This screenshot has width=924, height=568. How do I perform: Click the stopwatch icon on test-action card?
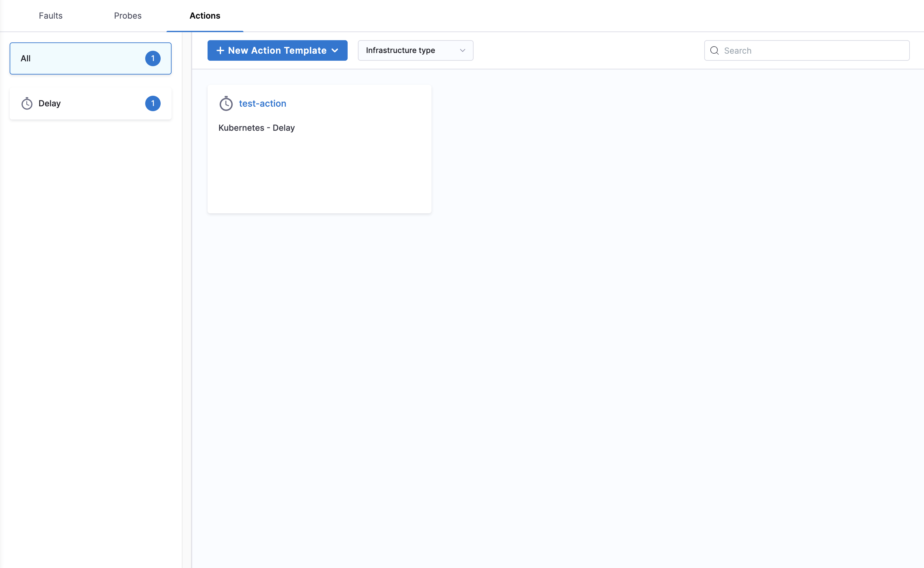point(226,103)
